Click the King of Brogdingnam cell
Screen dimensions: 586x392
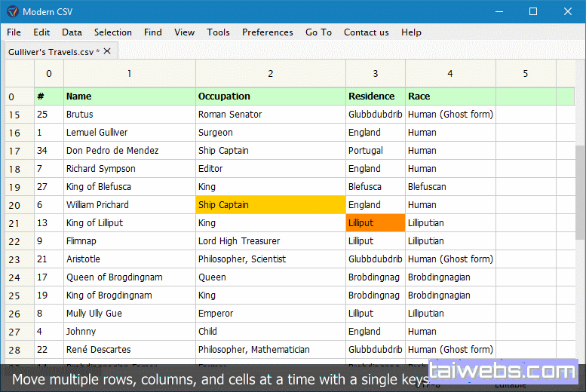tap(129, 296)
